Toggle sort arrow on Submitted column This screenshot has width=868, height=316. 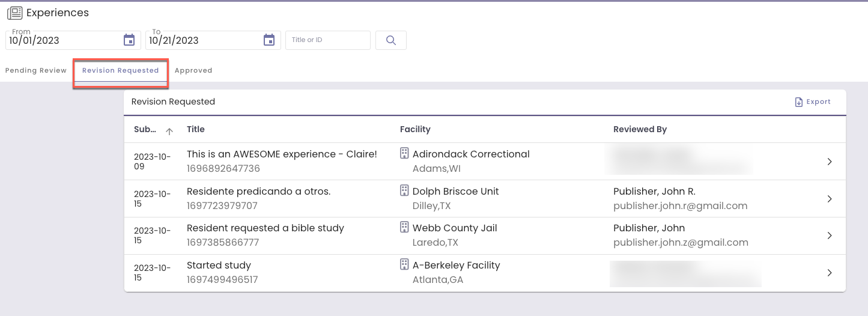coord(169,130)
